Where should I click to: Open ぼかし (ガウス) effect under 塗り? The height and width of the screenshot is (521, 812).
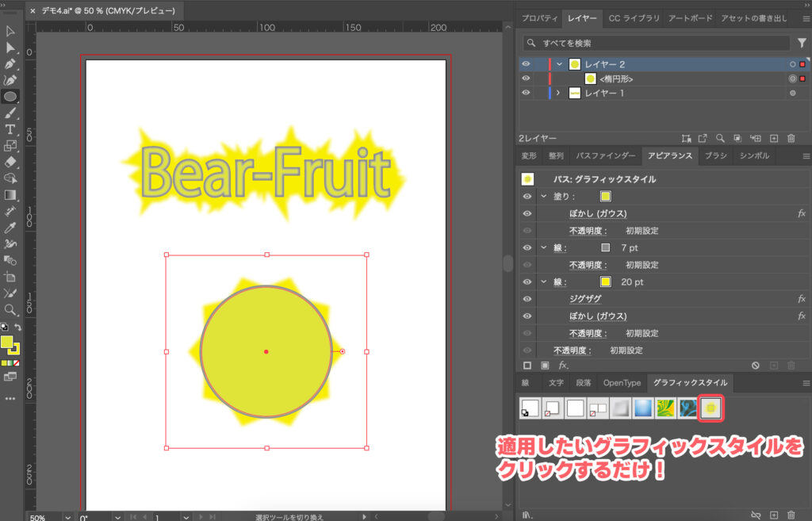tap(598, 214)
